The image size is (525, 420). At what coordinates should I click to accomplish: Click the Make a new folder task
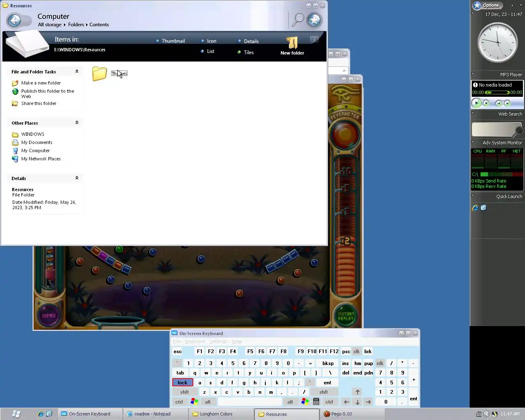[x=41, y=83]
